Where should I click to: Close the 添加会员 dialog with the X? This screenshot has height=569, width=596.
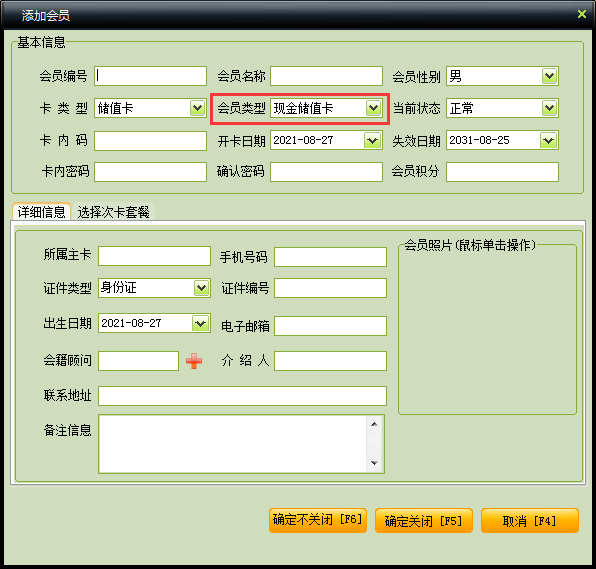coord(582,14)
